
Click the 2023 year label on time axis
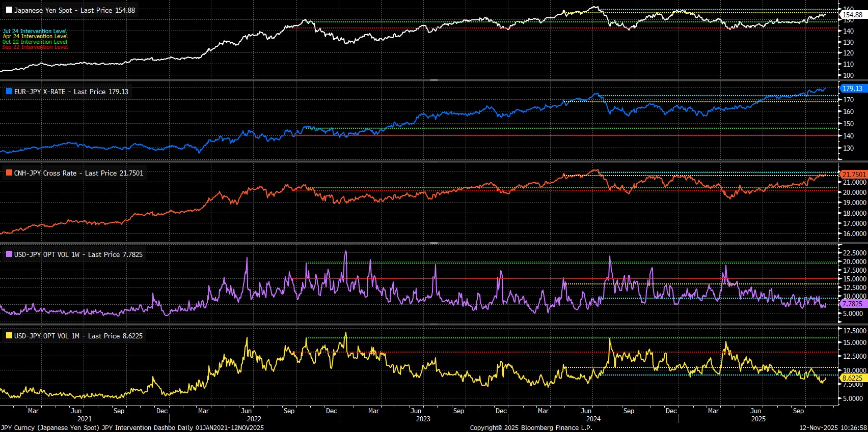(423, 419)
